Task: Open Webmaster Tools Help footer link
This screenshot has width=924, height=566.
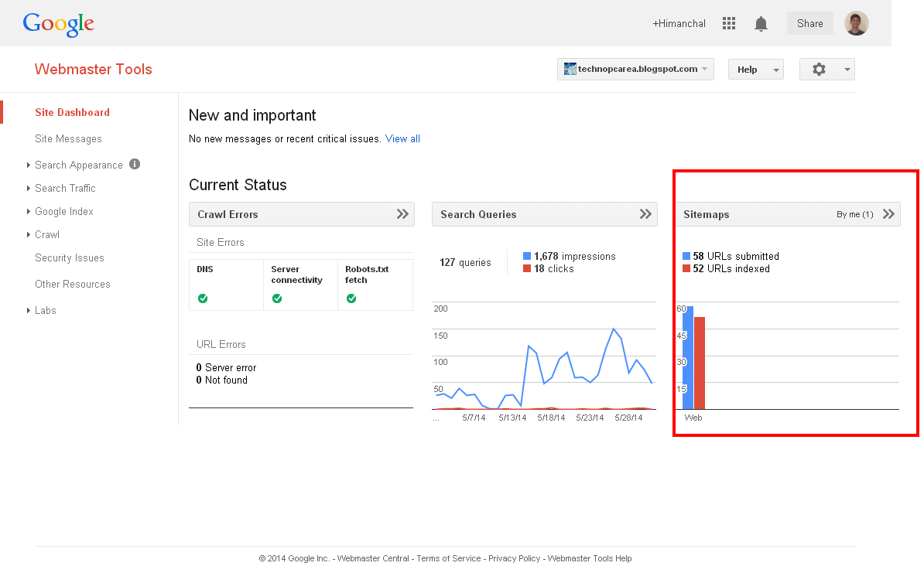Action: 589,558
